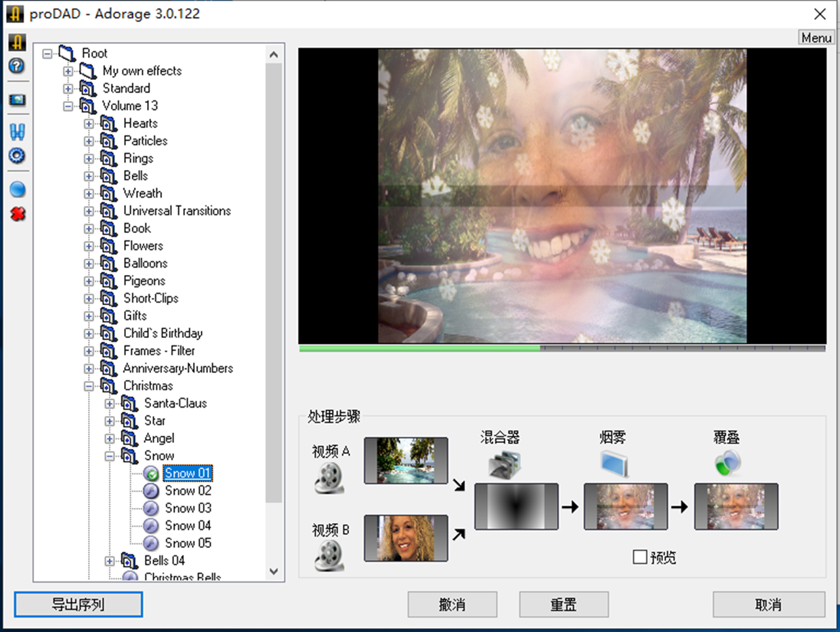This screenshot has height=632, width=840.
Task: Expand the Santa-Claus folder
Action: pyautogui.click(x=109, y=404)
